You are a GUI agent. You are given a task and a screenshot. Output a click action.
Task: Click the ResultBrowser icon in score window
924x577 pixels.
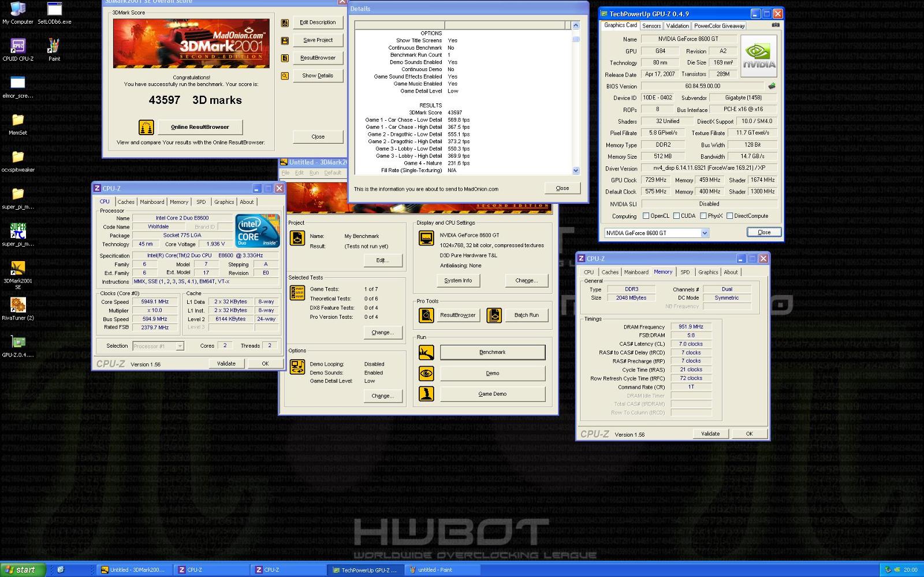285,58
